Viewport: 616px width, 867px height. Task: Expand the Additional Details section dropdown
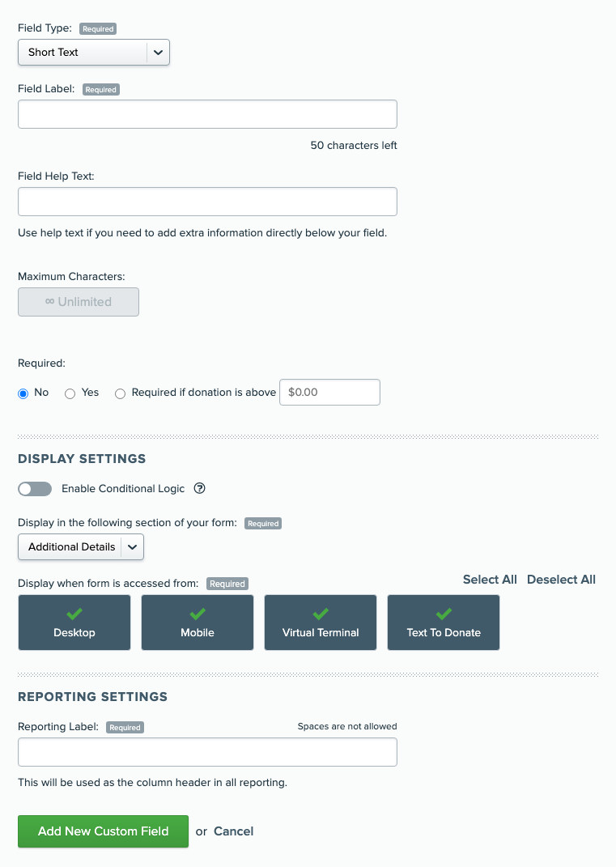point(81,547)
